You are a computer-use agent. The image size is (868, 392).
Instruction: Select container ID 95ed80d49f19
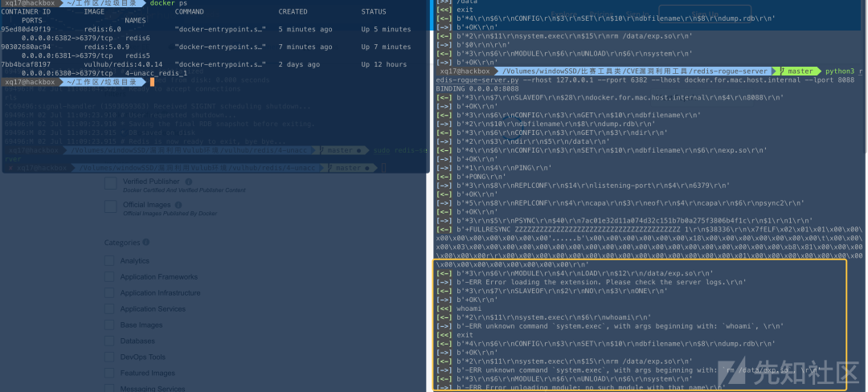point(26,29)
